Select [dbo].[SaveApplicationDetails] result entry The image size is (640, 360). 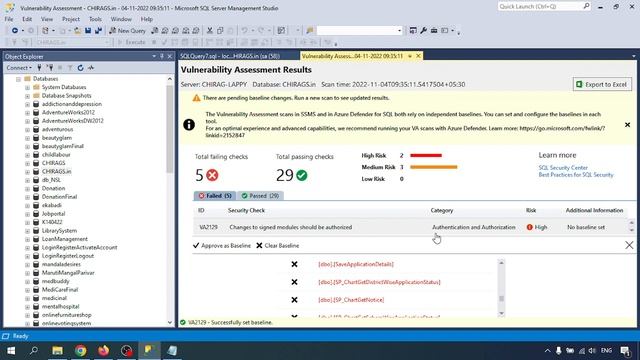356,264
